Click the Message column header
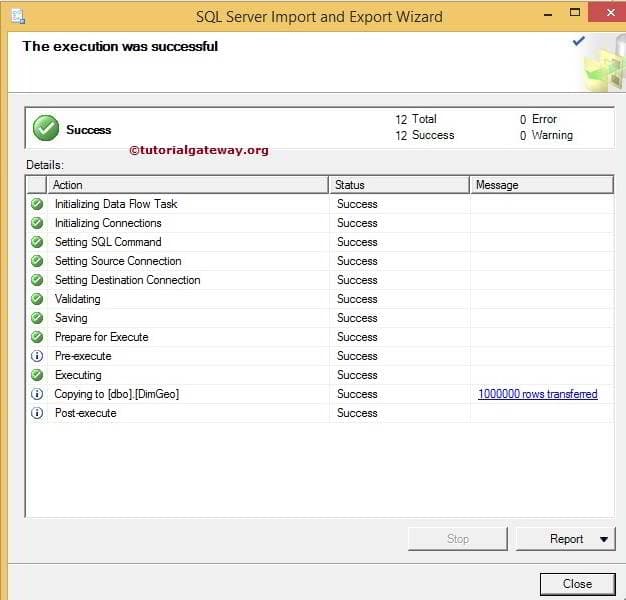This screenshot has height=600, width=626. 542,185
